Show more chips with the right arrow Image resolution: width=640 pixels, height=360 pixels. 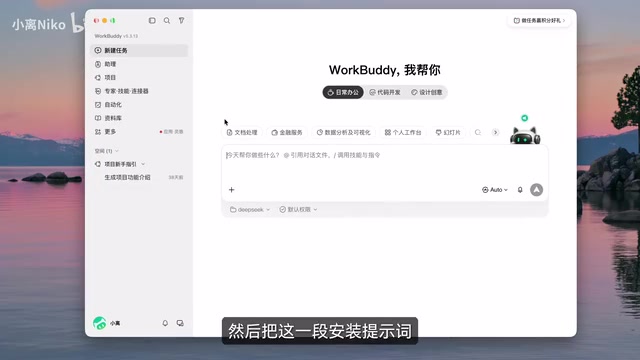tap(496, 132)
